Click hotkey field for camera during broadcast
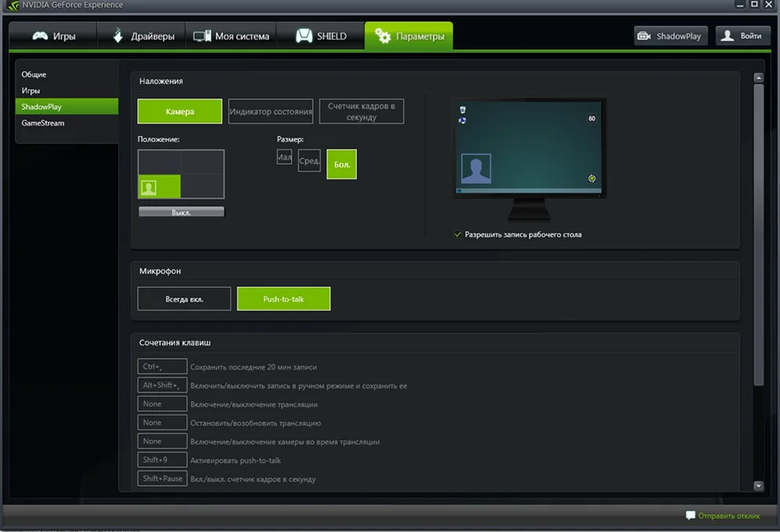 pos(162,441)
